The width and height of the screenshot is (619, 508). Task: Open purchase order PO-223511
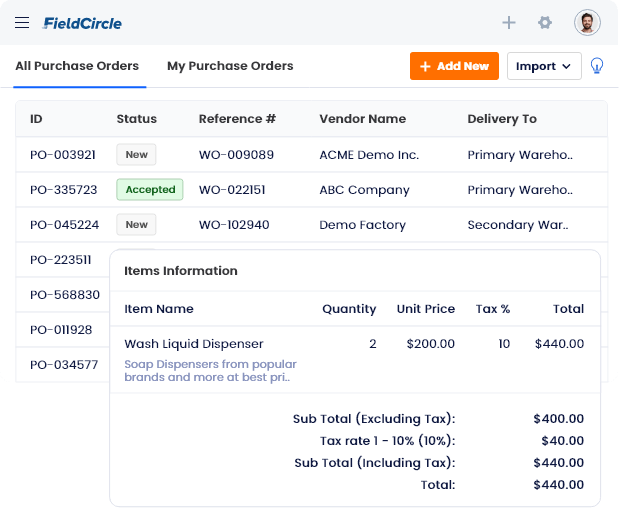coord(60,260)
